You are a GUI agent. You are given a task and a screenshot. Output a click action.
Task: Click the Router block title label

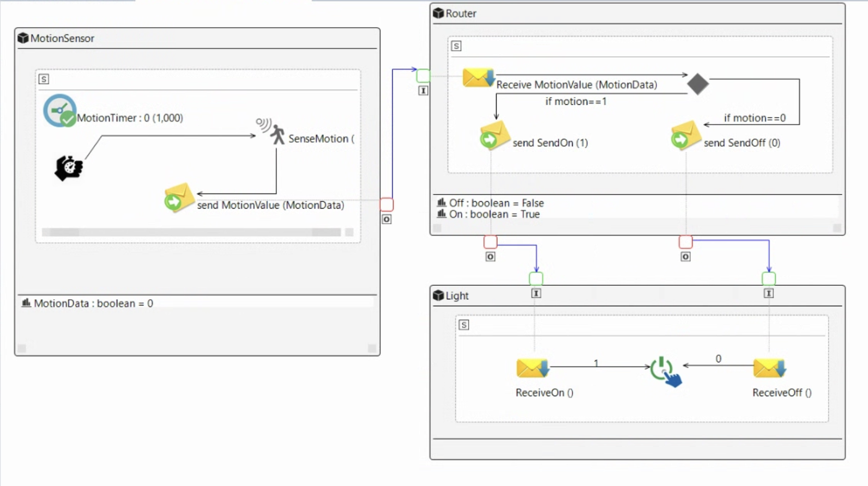point(461,14)
